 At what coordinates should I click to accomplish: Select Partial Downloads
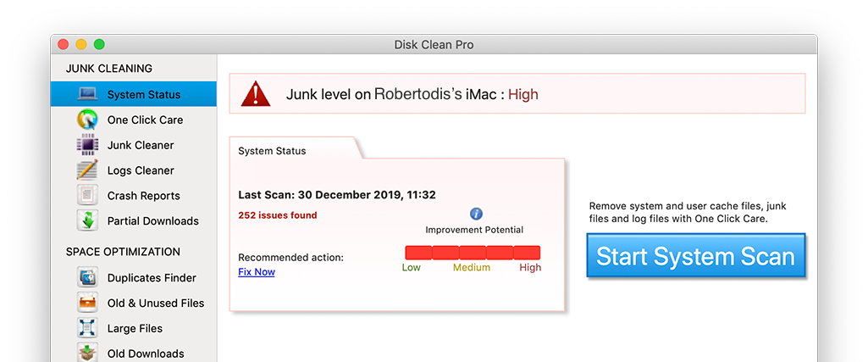(x=134, y=220)
